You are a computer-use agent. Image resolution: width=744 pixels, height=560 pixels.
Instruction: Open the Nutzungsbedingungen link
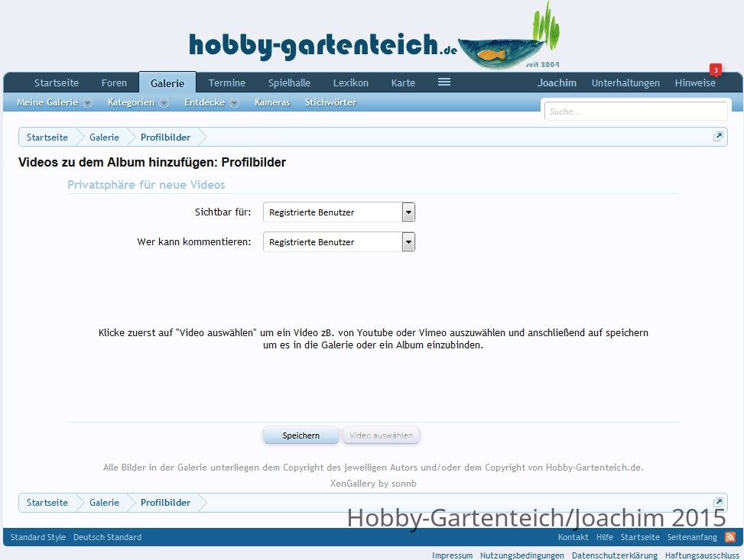click(x=522, y=555)
